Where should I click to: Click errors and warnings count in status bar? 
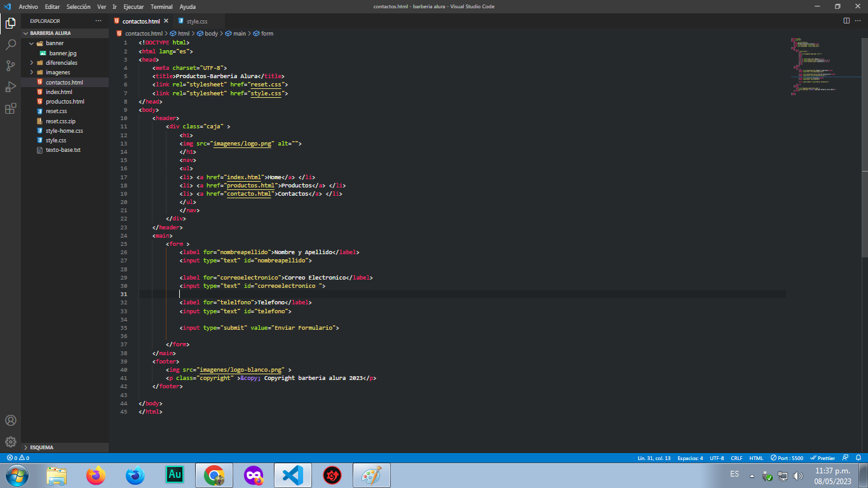[x=18, y=457]
